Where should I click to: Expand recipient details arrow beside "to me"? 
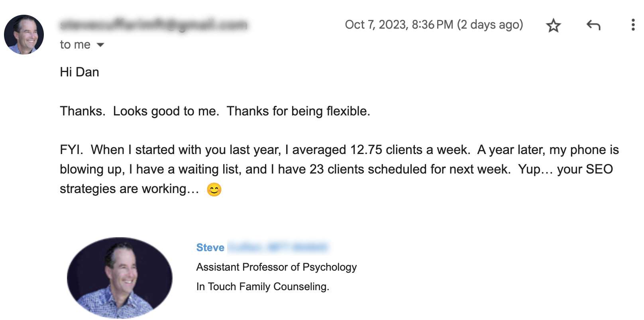[100, 45]
